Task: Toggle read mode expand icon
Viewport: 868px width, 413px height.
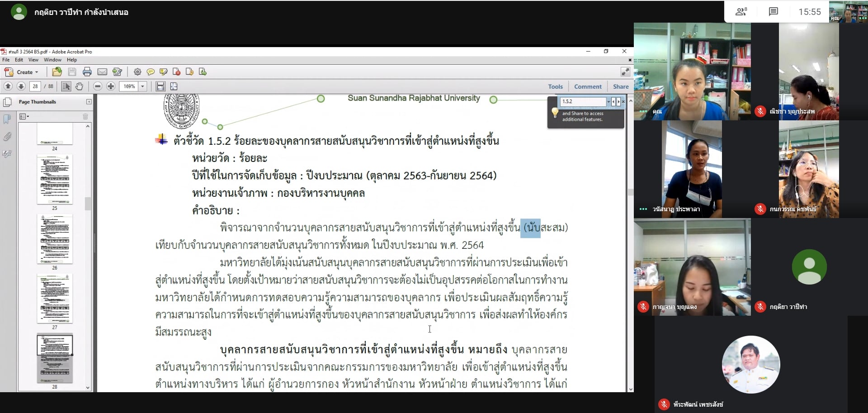Action: [x=625, y=72]
